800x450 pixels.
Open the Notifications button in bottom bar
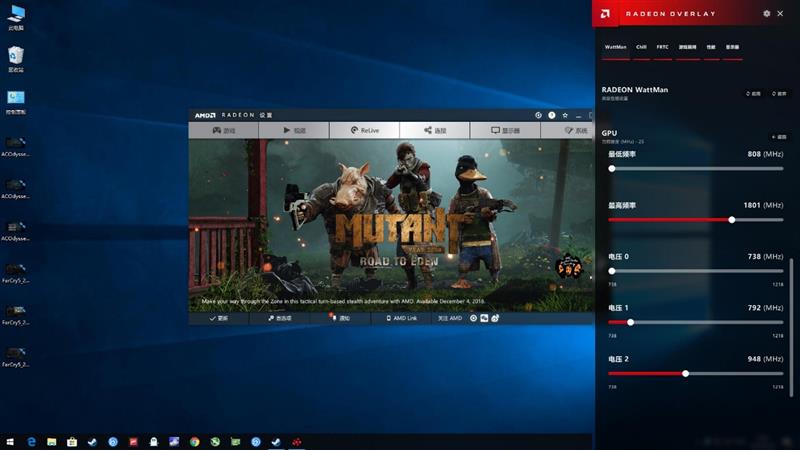[x=340, y=318]
